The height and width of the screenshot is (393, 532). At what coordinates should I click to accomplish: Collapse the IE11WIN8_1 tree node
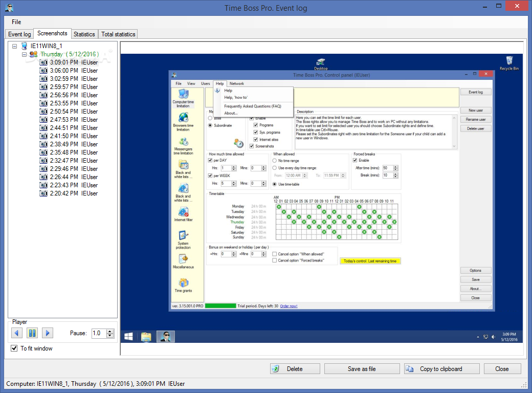click(x=15, y=46)
